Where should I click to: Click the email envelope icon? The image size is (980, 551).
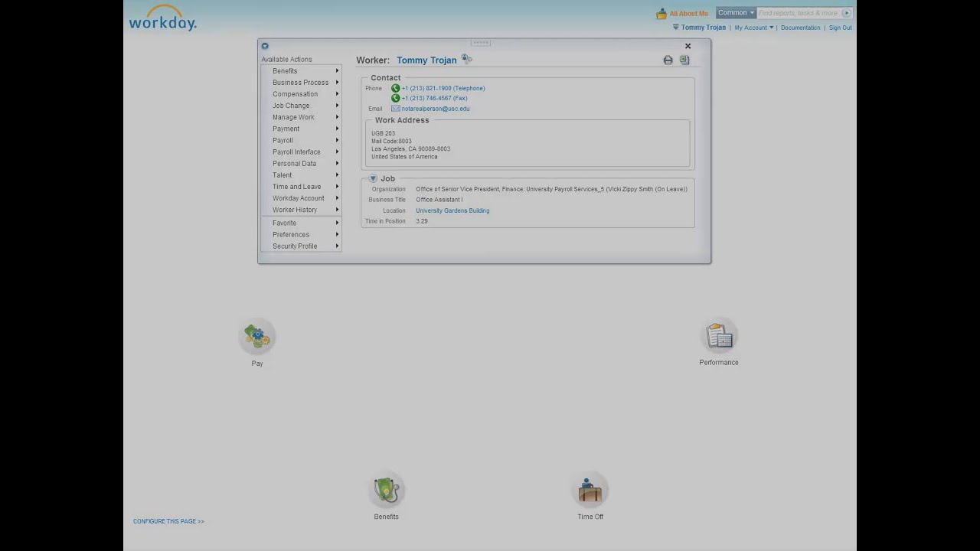396,109
